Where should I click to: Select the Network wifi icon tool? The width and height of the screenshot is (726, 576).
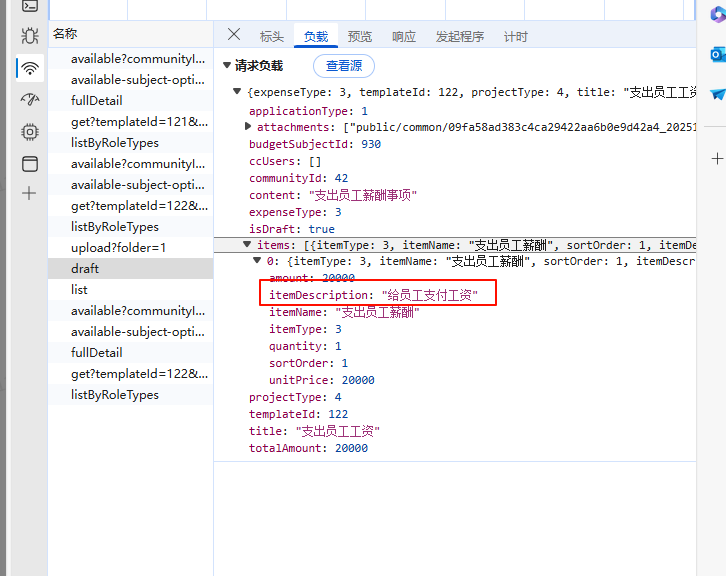pyautogui.click(x=30, y=68)
